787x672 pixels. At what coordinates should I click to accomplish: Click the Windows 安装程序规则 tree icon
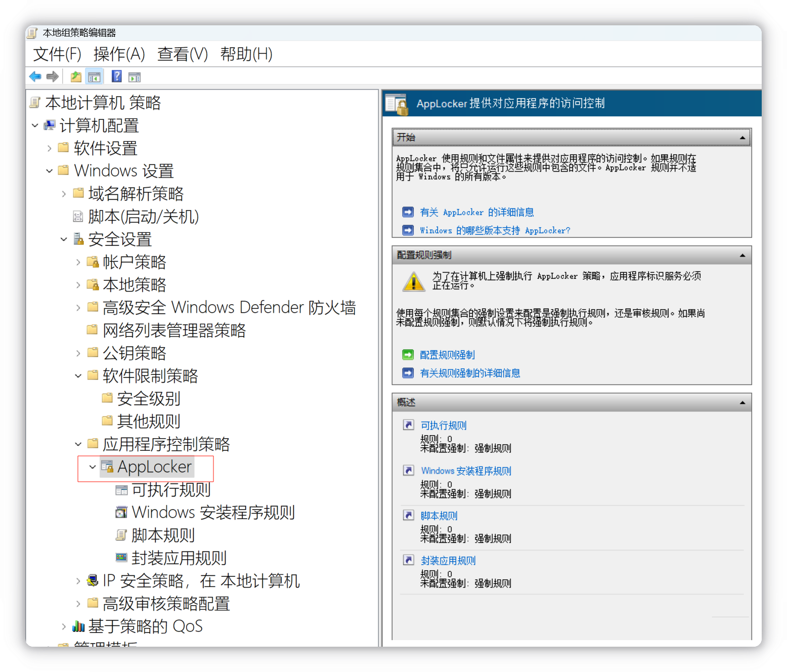click(x=121, y=512)
